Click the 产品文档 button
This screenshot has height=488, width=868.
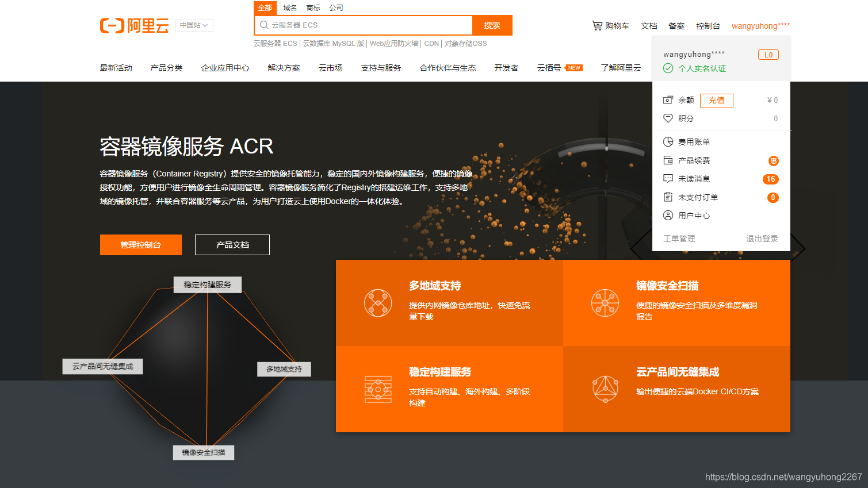click(x=232, y=245)
